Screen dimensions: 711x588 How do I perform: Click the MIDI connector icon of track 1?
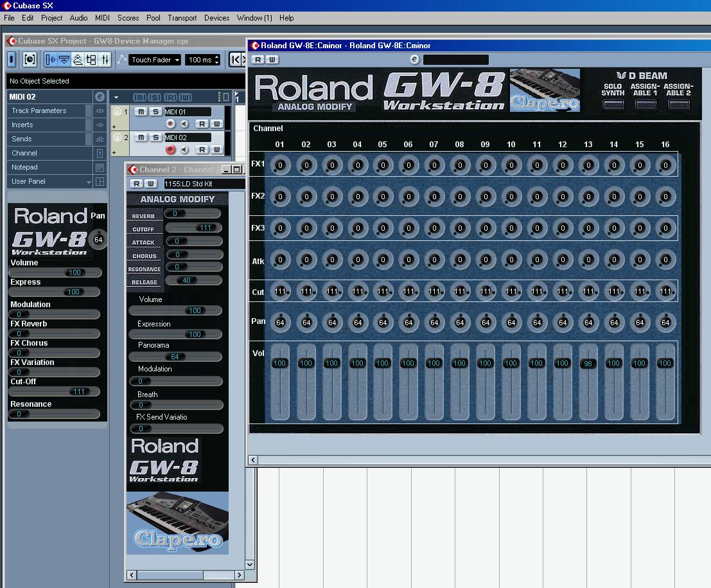(x=118, y=112)
